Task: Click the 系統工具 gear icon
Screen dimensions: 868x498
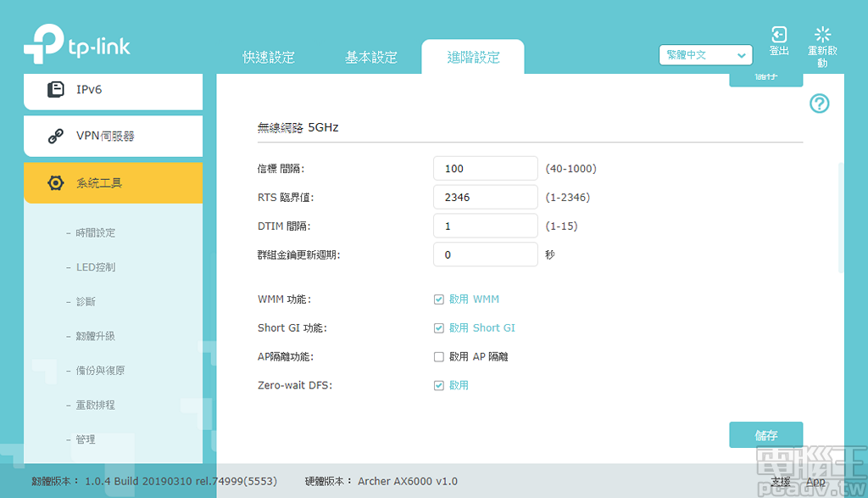Action: pos(56,182)
